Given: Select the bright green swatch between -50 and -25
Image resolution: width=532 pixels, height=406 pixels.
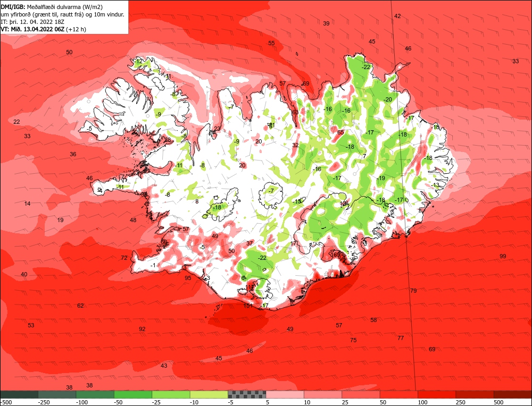Looking at the screenshot, I should pyautogui.click(x=134, y=394).
